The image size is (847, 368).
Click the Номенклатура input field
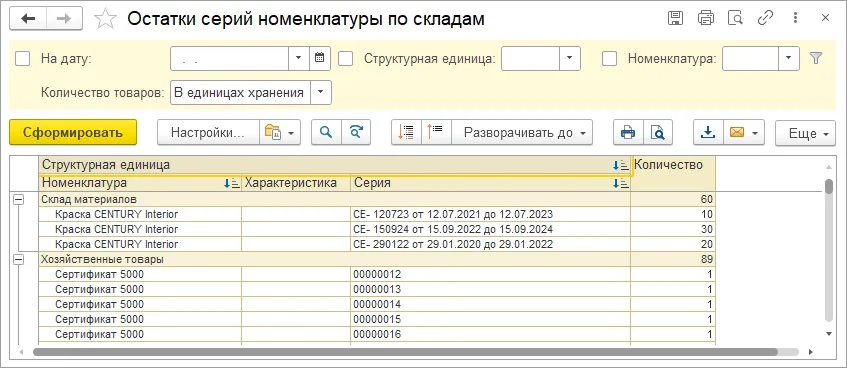(750, 58)
